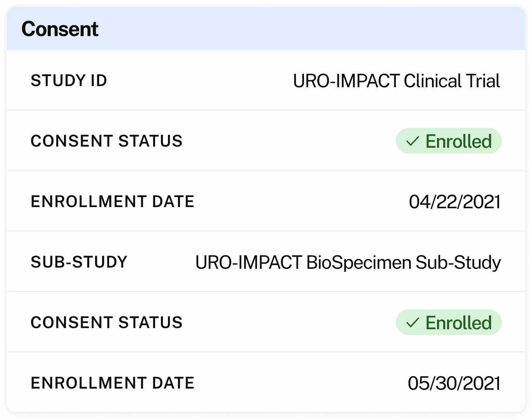Click the word Enrolled in the first status badge
Image resolution: width=532 pixels, height=420 pixels.
pyautogui.click(x=459, y=141)
